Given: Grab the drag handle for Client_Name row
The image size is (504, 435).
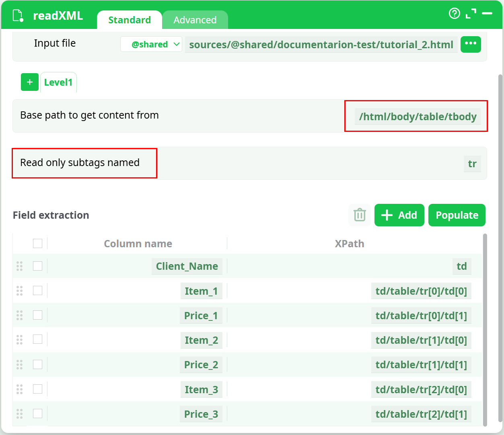Looking at the screenshot, I should point(19,266).
